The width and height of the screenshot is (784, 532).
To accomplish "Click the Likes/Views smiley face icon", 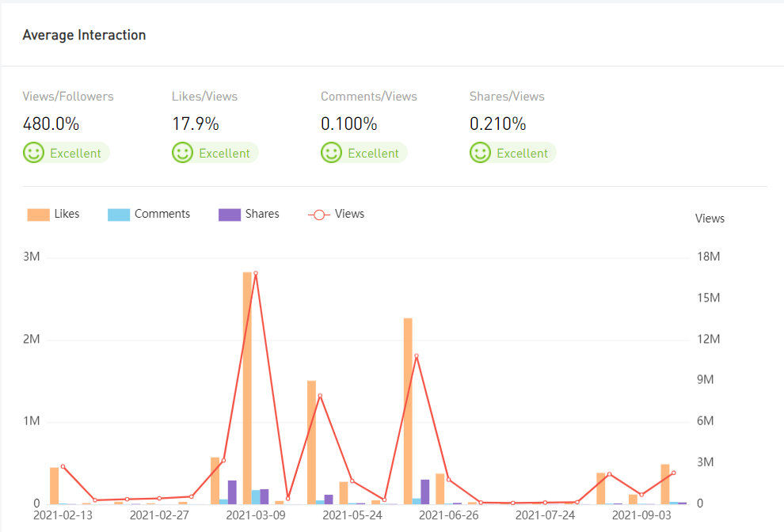I will pos(182,153).
